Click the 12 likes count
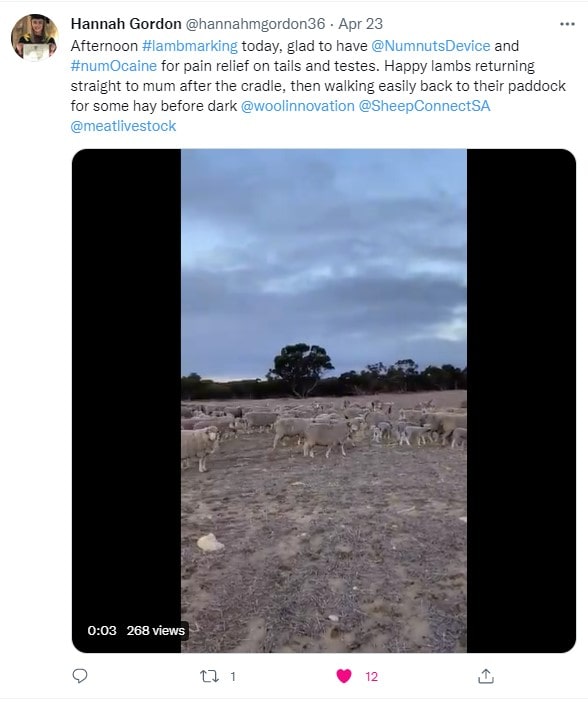Viewport: 588px width, 703px height. [371, 677]
